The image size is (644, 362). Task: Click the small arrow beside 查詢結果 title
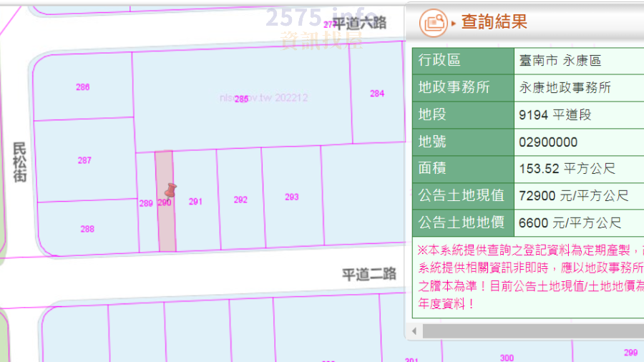tap(454, 24)
